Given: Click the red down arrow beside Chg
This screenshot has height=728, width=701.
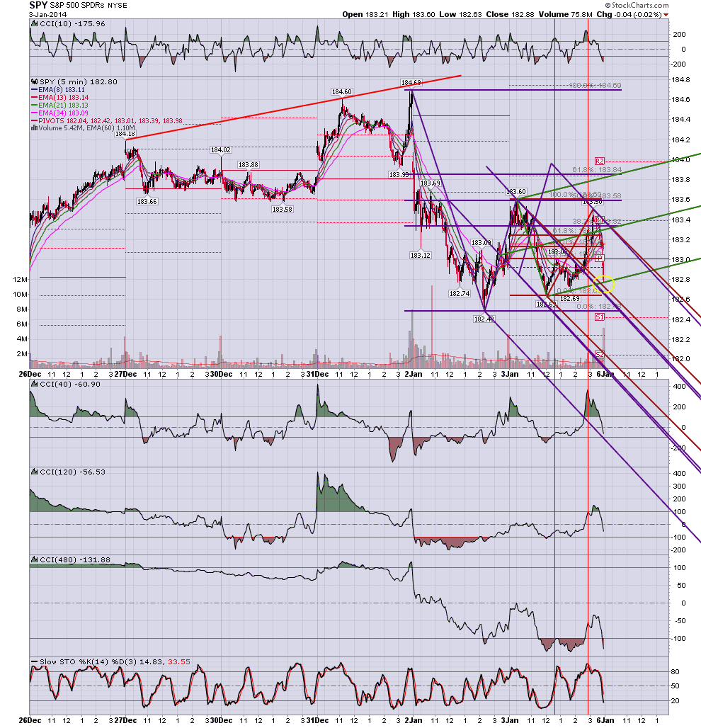Looking at the screenshot, I should [x=666, y=15].
